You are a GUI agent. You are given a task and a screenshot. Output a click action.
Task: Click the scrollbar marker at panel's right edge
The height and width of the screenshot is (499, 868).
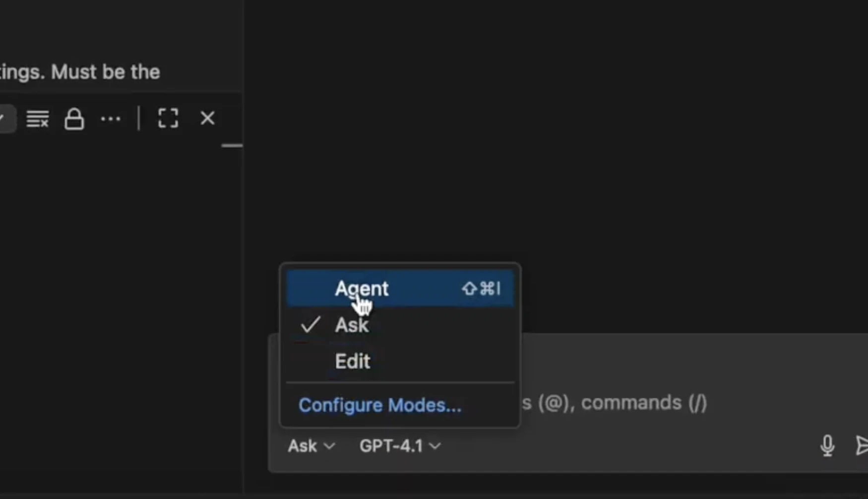click(x=232, y=146)
